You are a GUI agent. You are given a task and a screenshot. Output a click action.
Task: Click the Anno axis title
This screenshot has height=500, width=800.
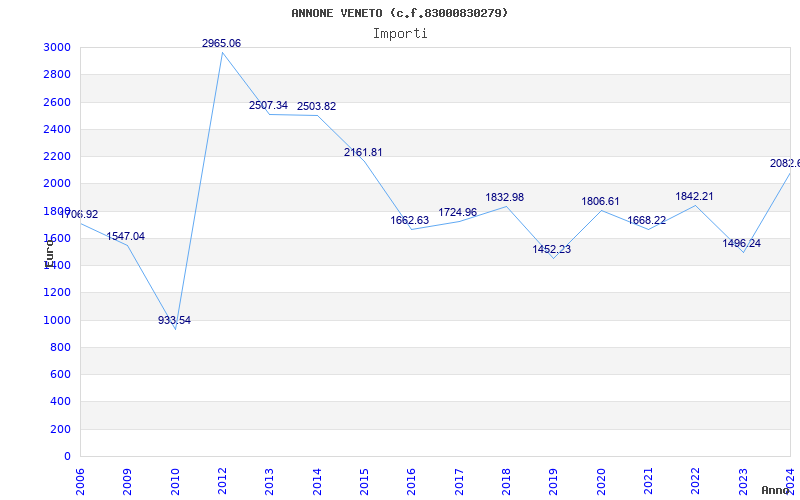[776, 490]
